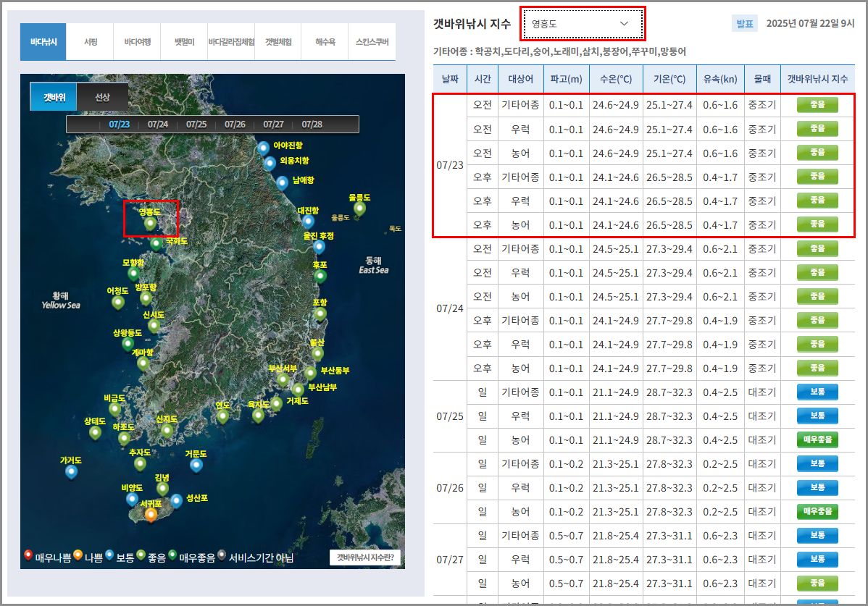Viewport: 868px width, 606px height.
Task: Select the 가거도 marker in the southwest
Action: (x=72, y=472)
